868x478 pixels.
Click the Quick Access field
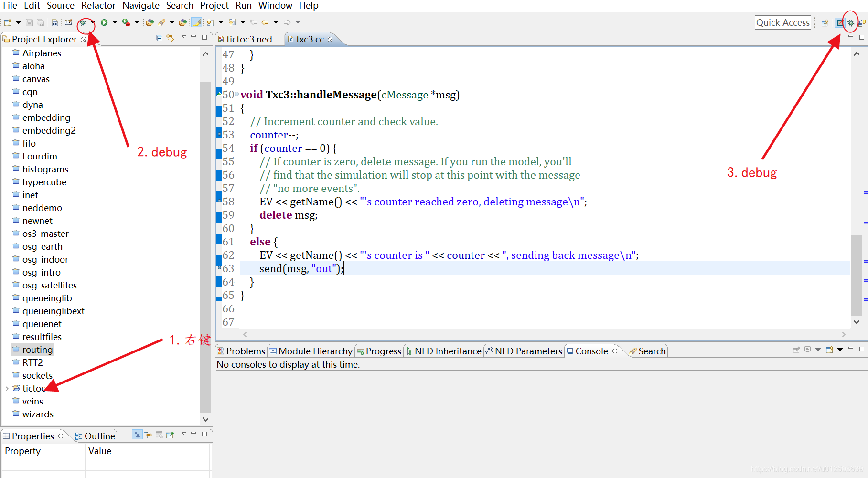click(x=782, y=22)
